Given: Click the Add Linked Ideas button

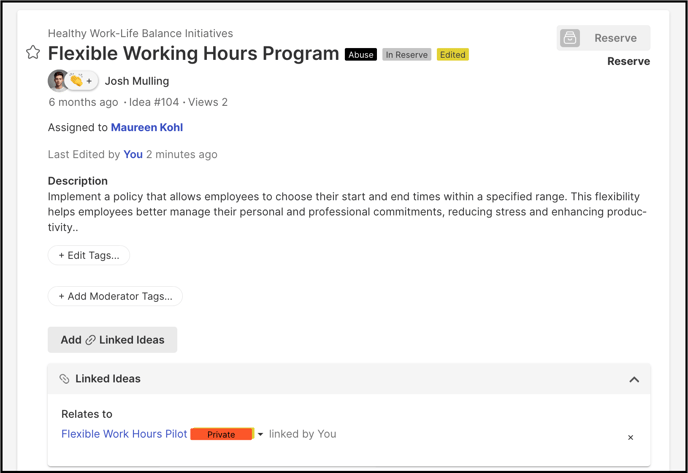Looking at the screenshot, I should [x=112, y=340].
